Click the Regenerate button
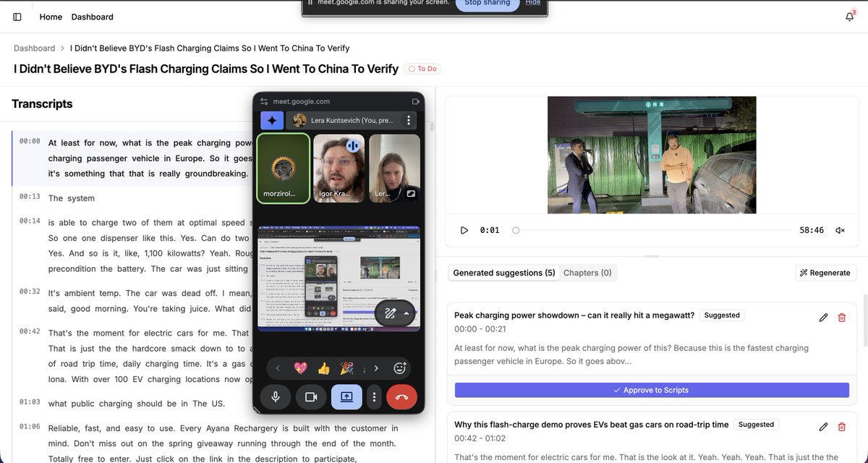 point(826,273)
